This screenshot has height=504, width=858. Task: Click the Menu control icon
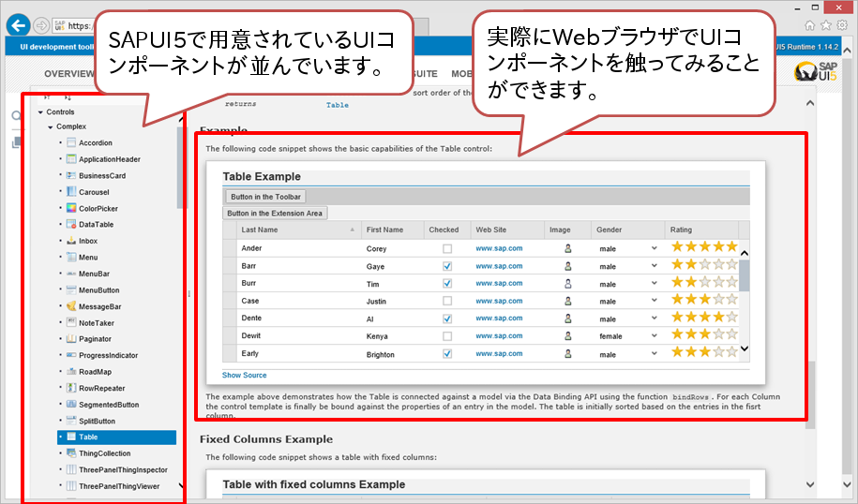(71, 257)
